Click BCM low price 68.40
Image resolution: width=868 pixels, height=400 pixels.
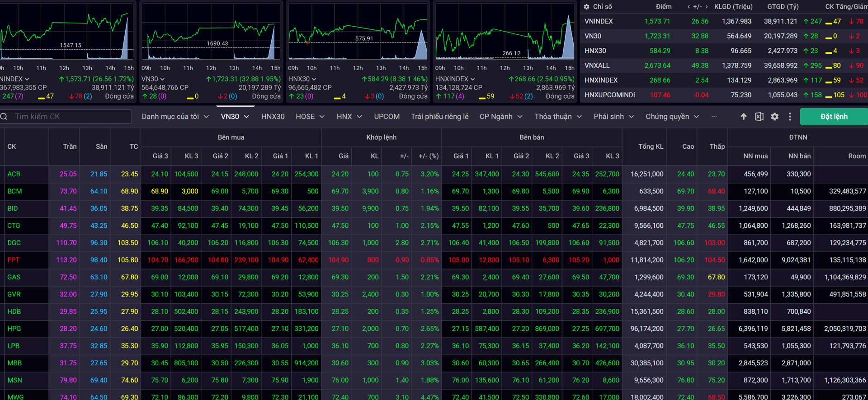point(716,191)
